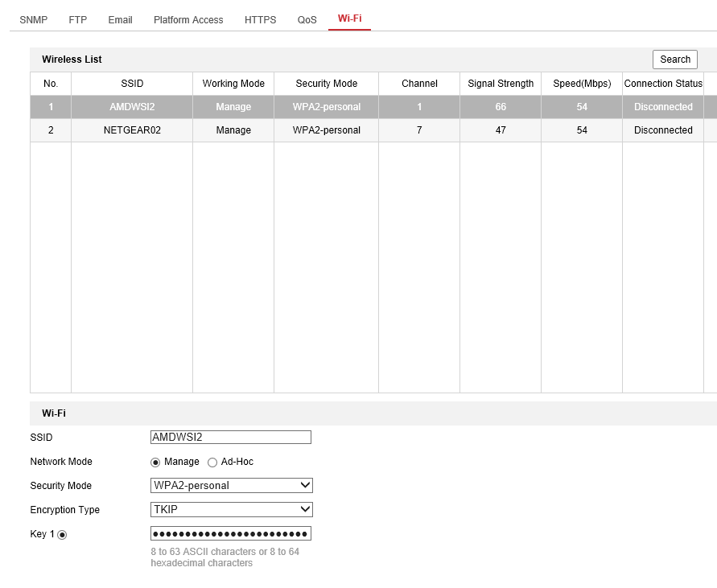Select the Manage network mode radio button
Screen dimensions: 717x588
click(x=156, y=463)
